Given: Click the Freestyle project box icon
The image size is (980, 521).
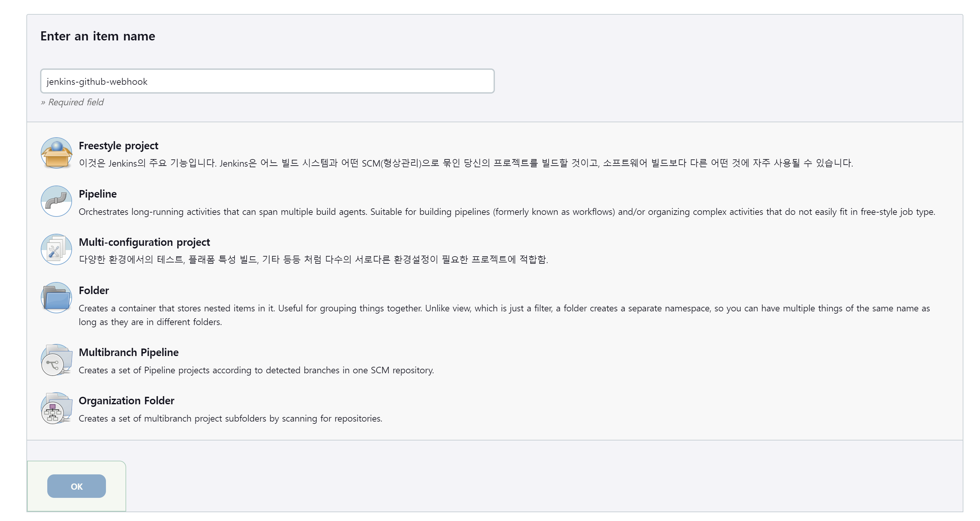Looking at the screenshot, I should [x=56, y=153].
